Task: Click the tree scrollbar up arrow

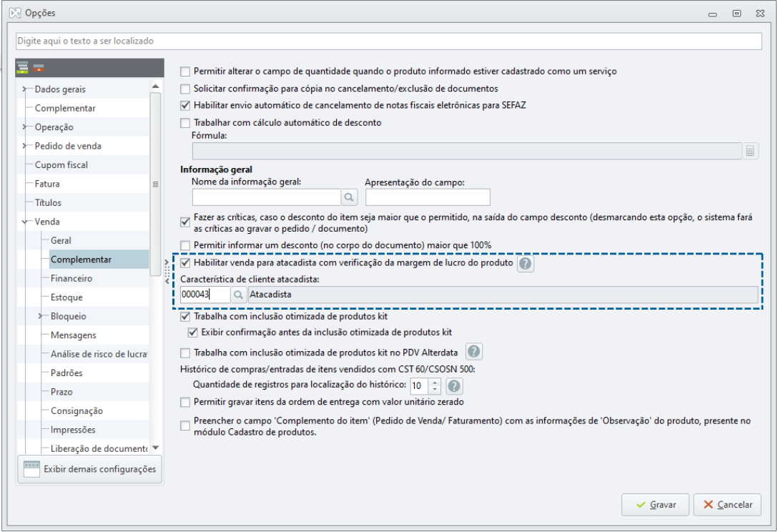Action: [155, 87]
